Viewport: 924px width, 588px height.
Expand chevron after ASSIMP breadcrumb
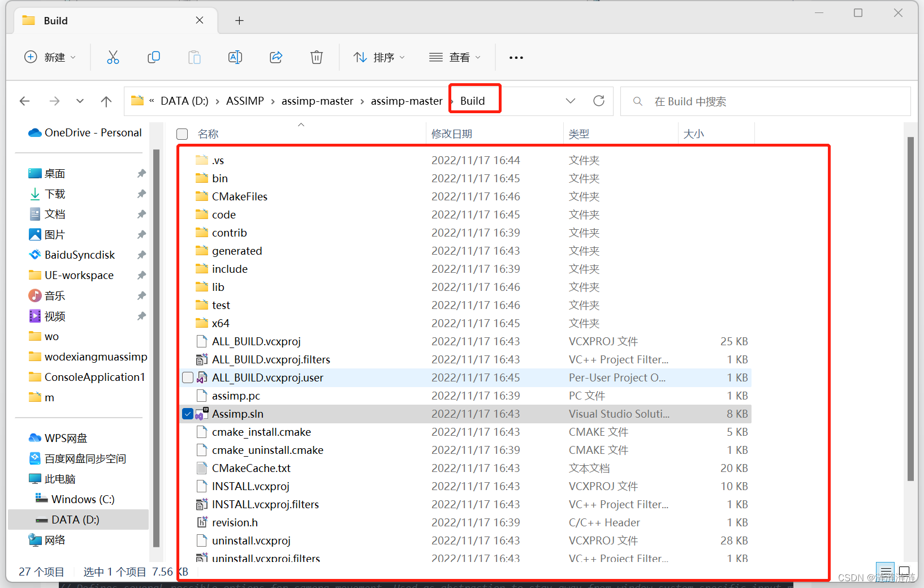coord(273,101)
